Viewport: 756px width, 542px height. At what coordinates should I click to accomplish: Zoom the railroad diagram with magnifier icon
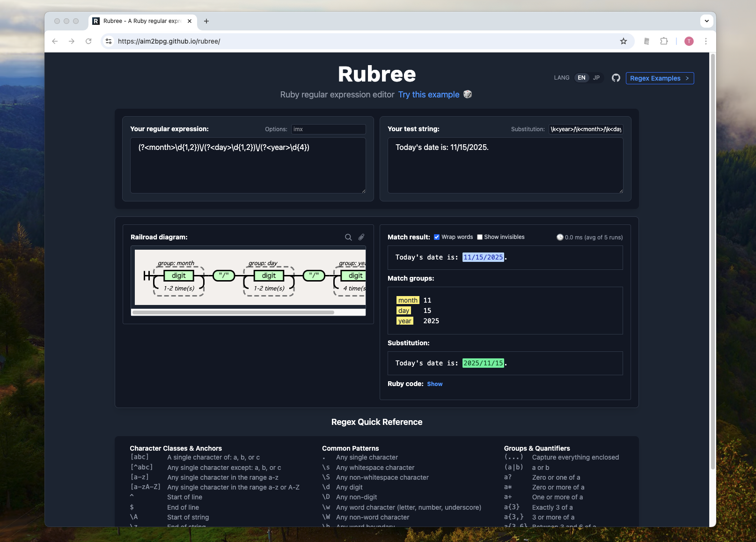coord(348,237)
